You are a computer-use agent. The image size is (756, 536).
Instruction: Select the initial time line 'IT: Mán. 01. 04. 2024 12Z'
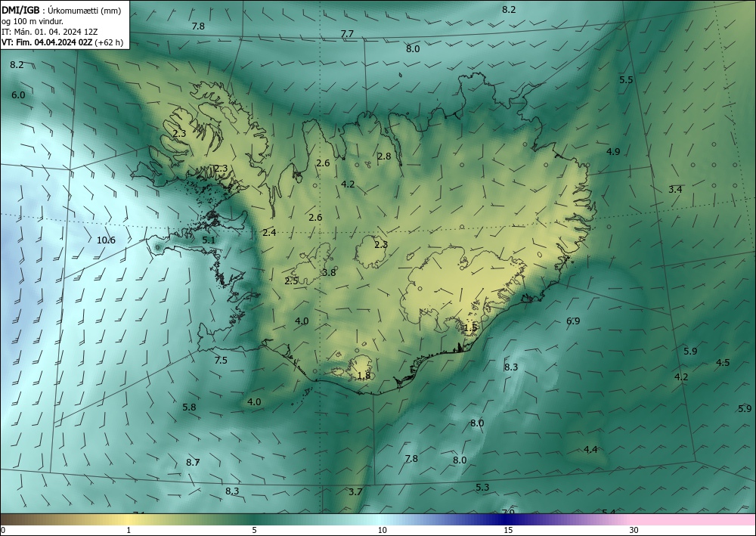tap(50, 32)
